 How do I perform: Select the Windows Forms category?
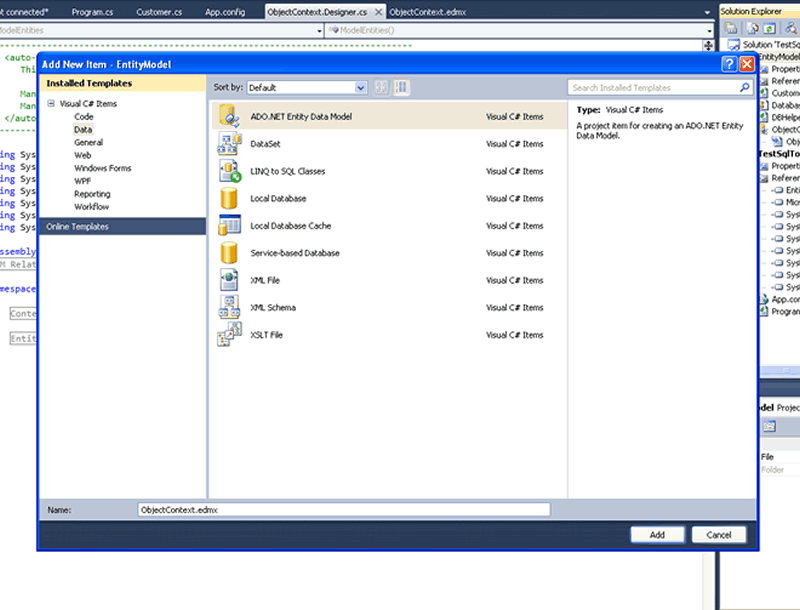click(x=103, y=168)
